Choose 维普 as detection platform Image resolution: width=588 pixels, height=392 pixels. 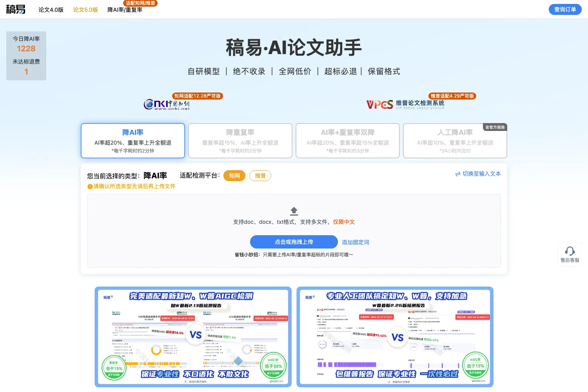[260, 176]
